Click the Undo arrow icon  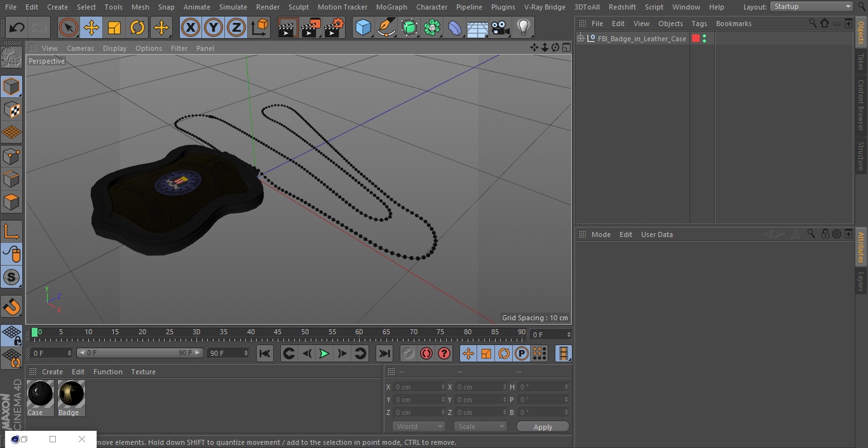point(17,27)
